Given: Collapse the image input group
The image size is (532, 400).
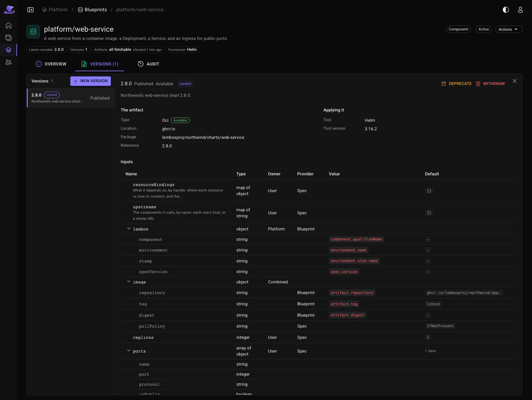Looking at the screenshot, I should click(129, 282).
